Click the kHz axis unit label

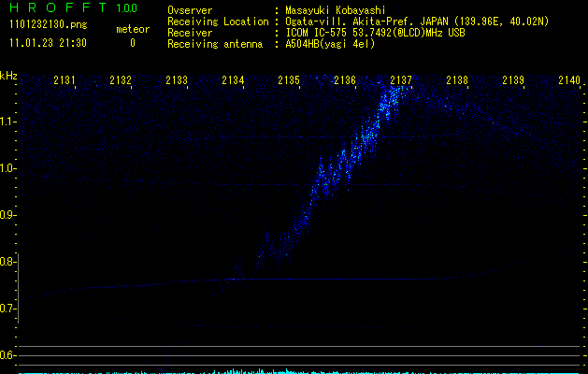[8, 76]
